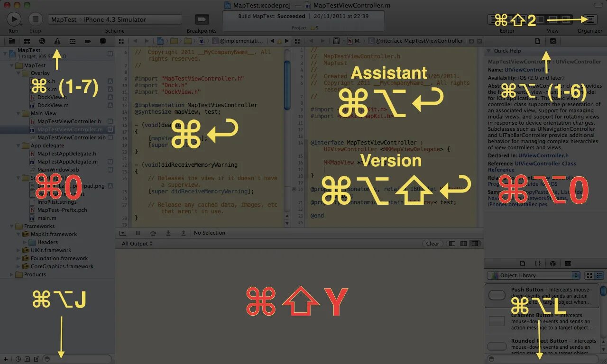Image resolution: width=607 pixels, height=364 pixels.
Task: Expand the Headers folder under MapKit.framework
Action: pyautogui.click(x=25, y=242)
